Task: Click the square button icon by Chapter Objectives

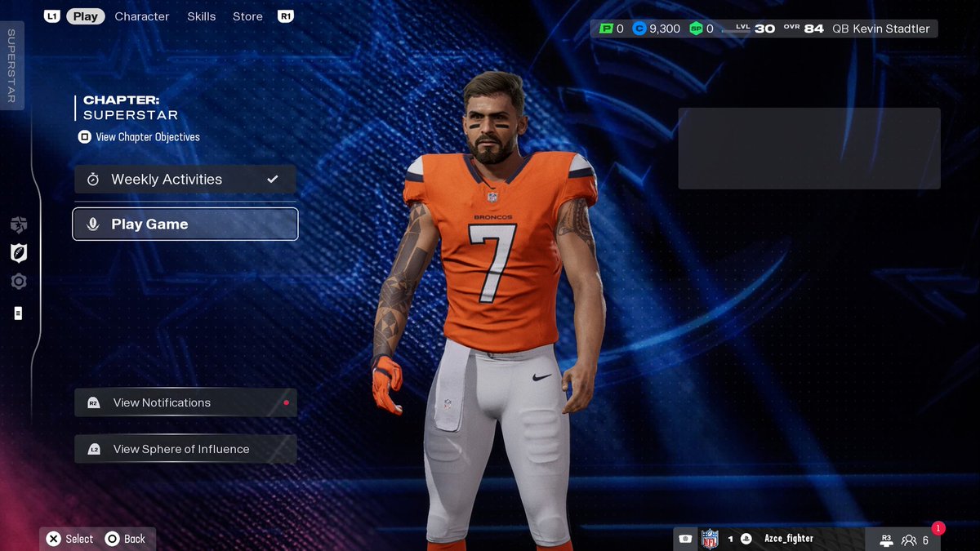Action: (x=84, y=137)
